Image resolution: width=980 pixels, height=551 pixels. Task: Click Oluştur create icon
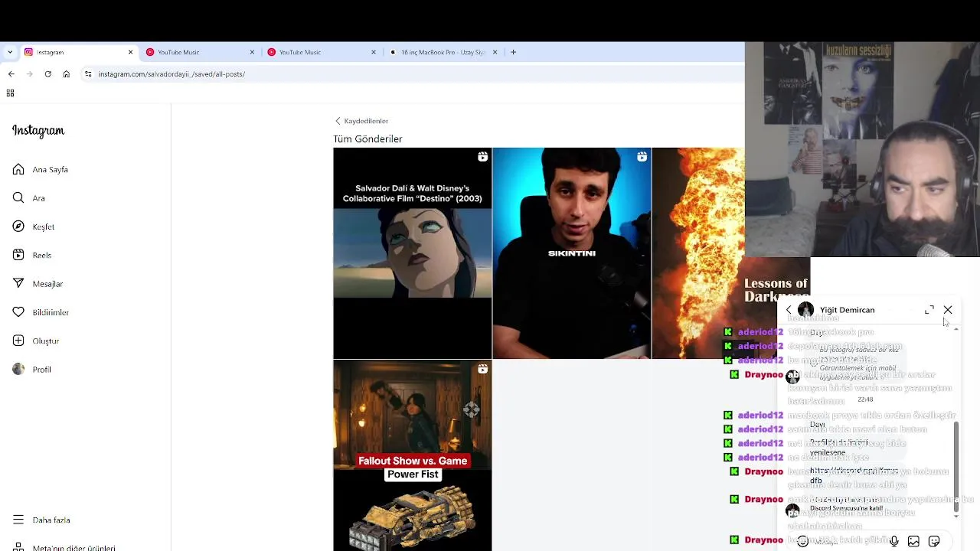18,341
